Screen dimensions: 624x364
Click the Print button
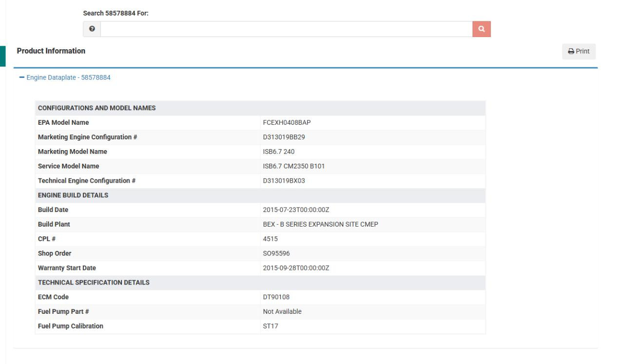click(x=579, y=51)
